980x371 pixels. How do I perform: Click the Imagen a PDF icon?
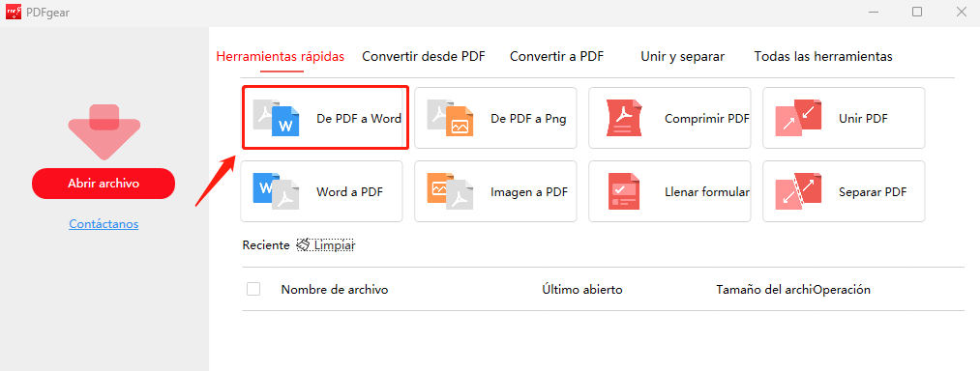tap(450, 191)
